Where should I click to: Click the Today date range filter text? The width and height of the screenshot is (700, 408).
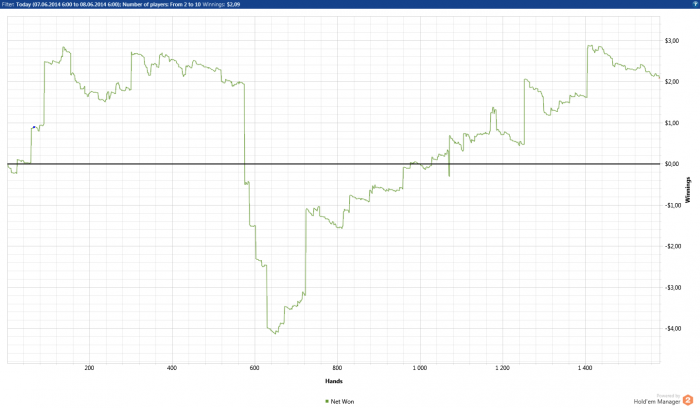68,4
